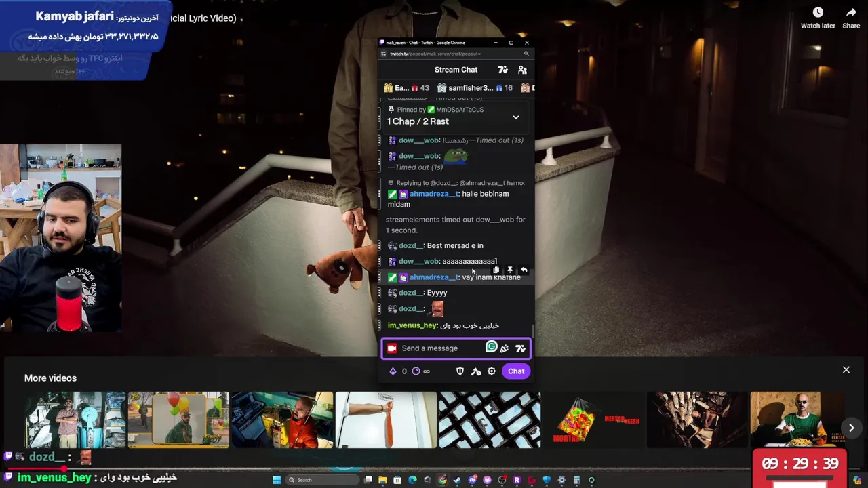Click username im_venus_hey in chat
The width and height of the screenshot is (868, 488).
click(x=412, y=326)
